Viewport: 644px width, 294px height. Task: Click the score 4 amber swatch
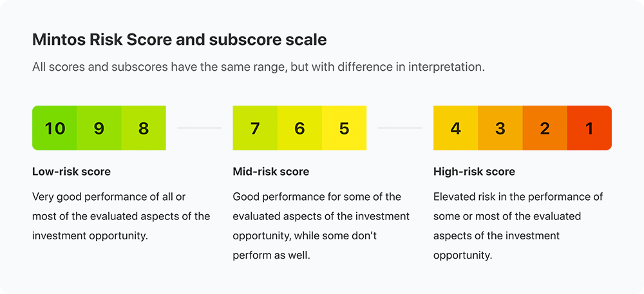click(x=455, y=128)
